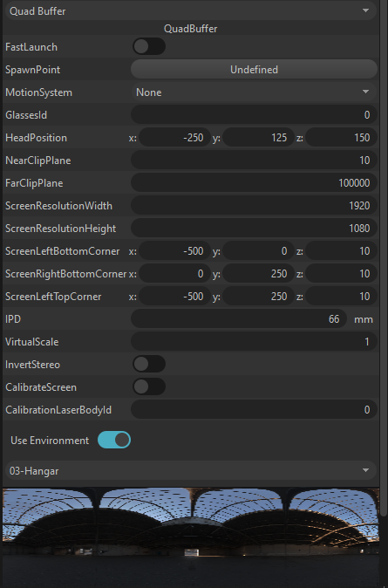This screenshot has width=388, height=588.
Task: Toggle the FastLaunch switch
Action: coord(149,46)
